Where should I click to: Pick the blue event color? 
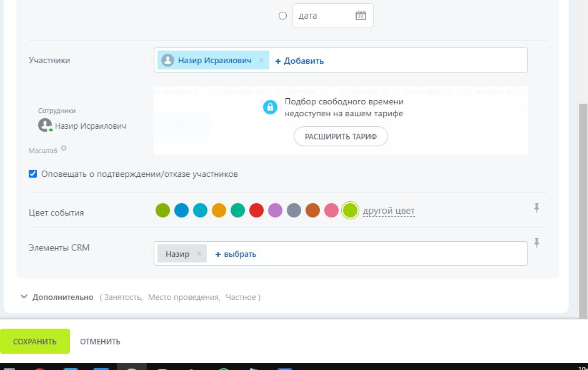coord(181,210)
